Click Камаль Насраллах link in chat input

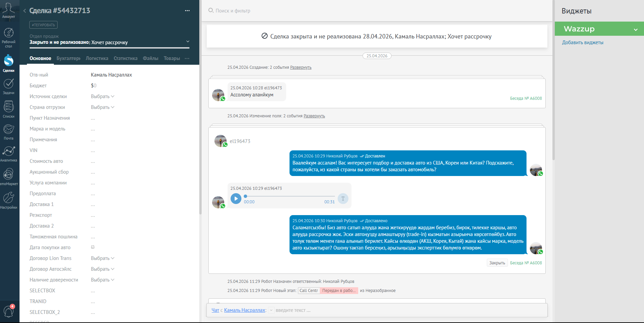coord(245,310)
